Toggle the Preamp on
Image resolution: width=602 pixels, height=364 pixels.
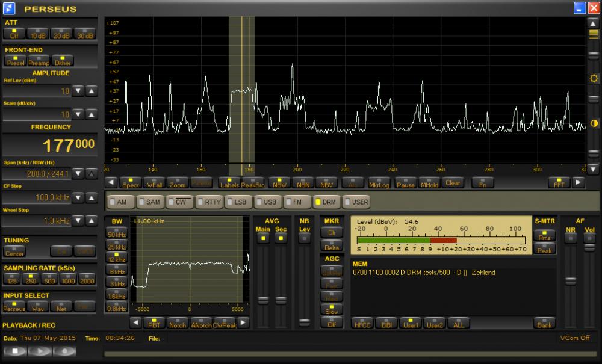coord(38,61)
